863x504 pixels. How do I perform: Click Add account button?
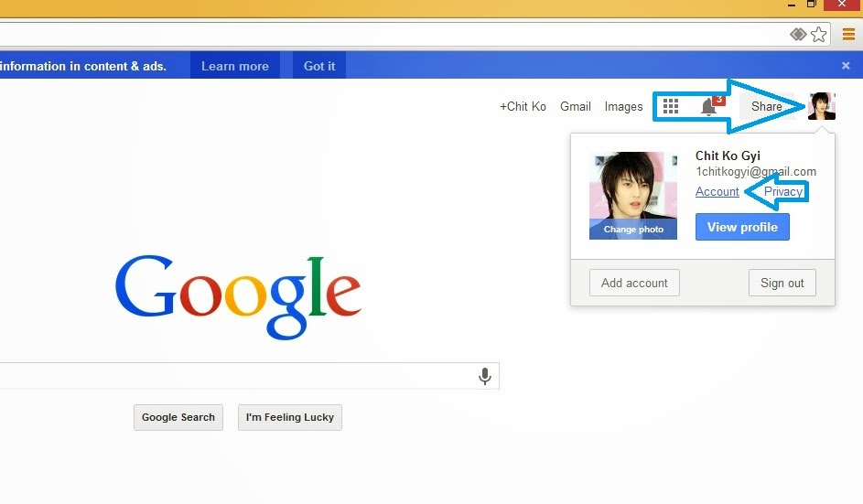(634, 283)
